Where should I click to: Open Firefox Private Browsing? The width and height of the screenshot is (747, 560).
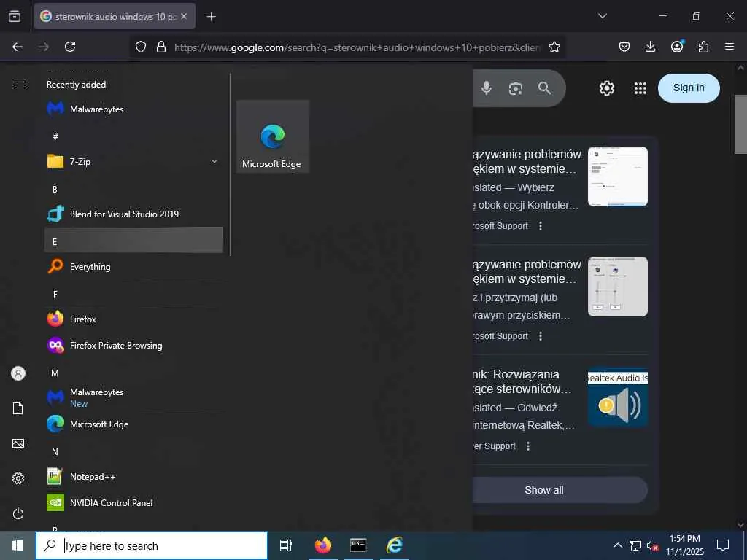tap(133, 345)
